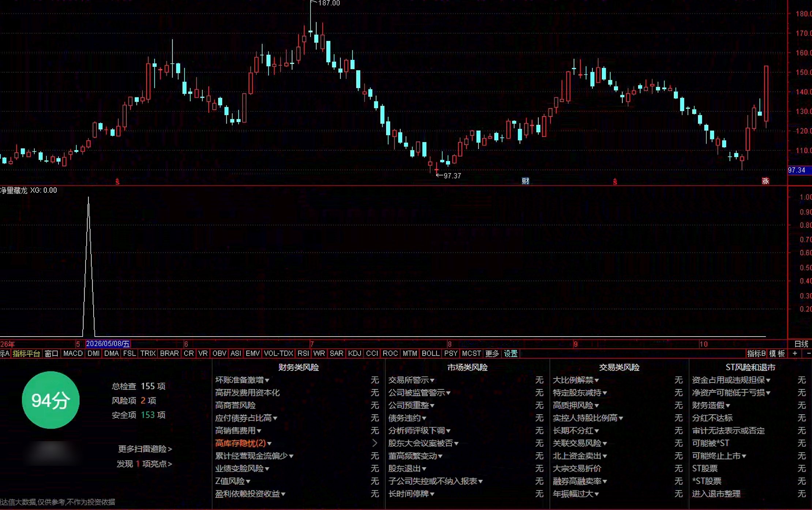Viewport: 812px width, 510px height.
Task: Click the 涨 marker at chart right
Action: point(765,181)
